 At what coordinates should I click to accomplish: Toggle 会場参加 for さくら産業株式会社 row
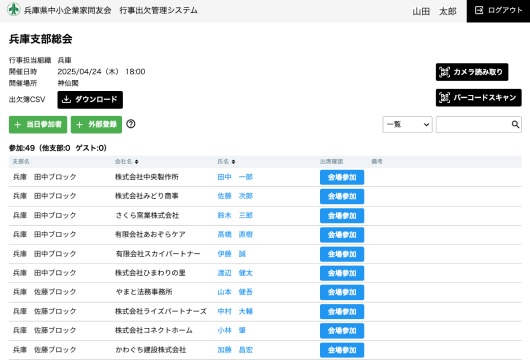tap(342, 216)
